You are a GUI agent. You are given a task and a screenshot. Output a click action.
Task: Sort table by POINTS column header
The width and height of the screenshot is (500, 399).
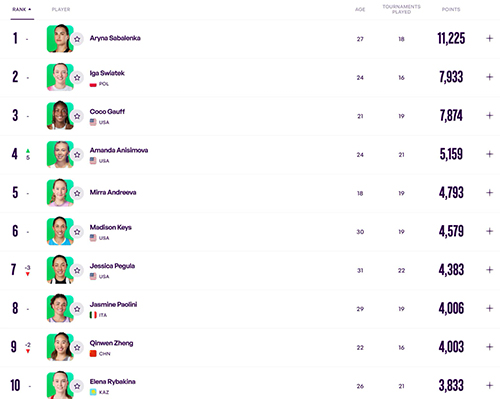[451, 9]
